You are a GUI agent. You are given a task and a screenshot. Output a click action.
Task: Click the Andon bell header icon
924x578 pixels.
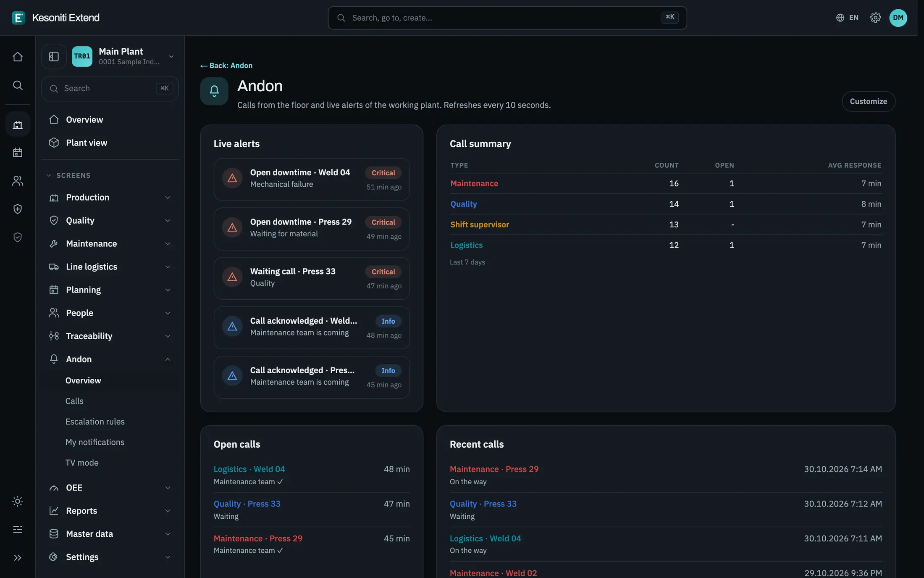tap(214, 91)
